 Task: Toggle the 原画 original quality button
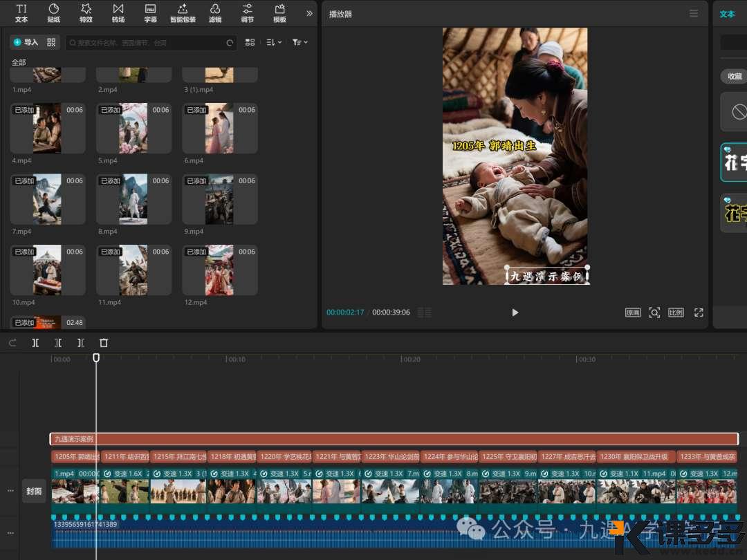tap(633, 312)
